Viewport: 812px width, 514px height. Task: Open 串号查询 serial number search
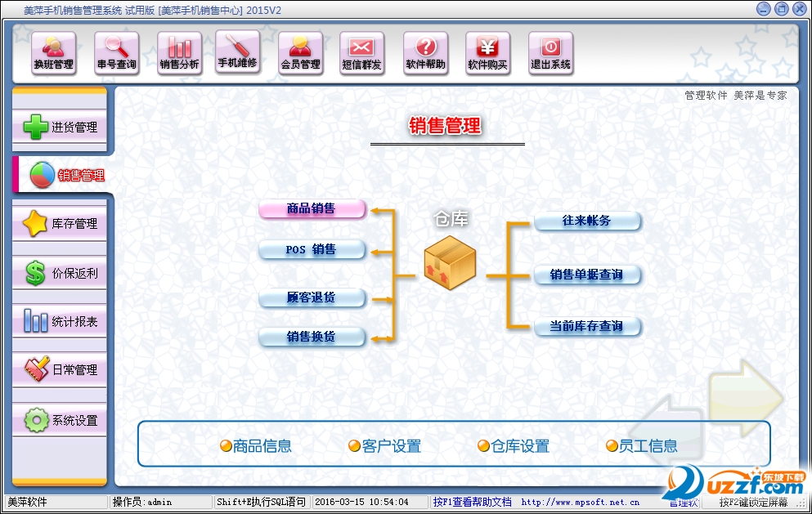pyautogui.click(x=116, y=53)
